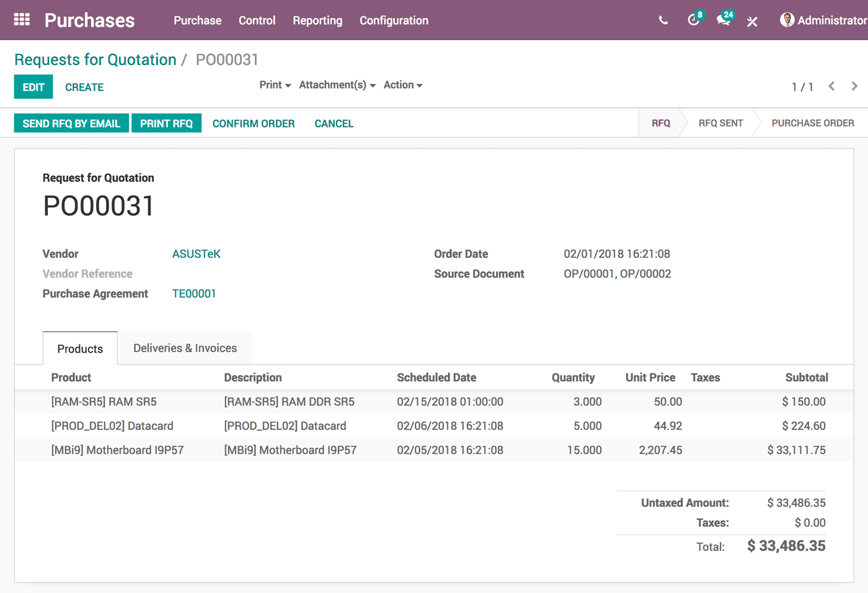Click the phone call icon
Screen dimensions: 868x593
pyautogui.click(x=663, y=20)
